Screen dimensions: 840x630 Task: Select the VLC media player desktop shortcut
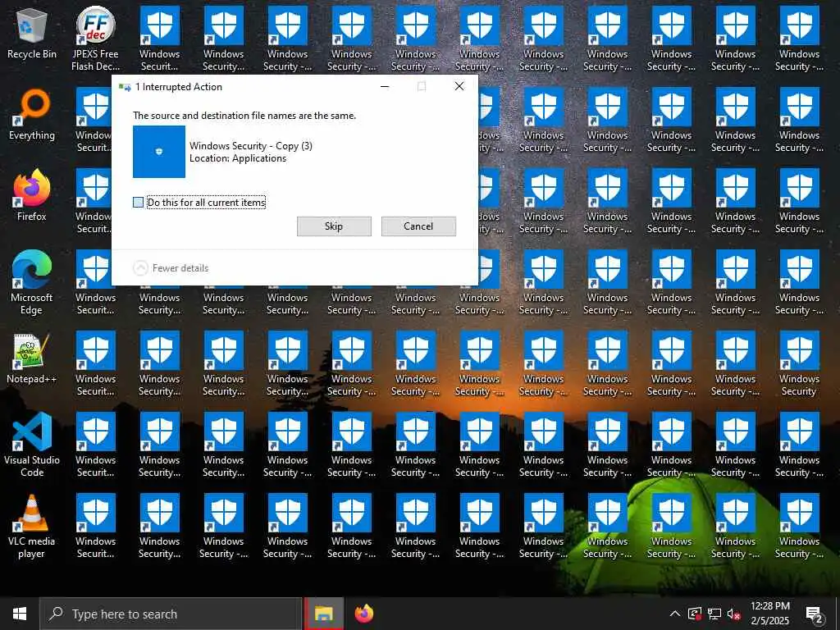pos(32,527)
